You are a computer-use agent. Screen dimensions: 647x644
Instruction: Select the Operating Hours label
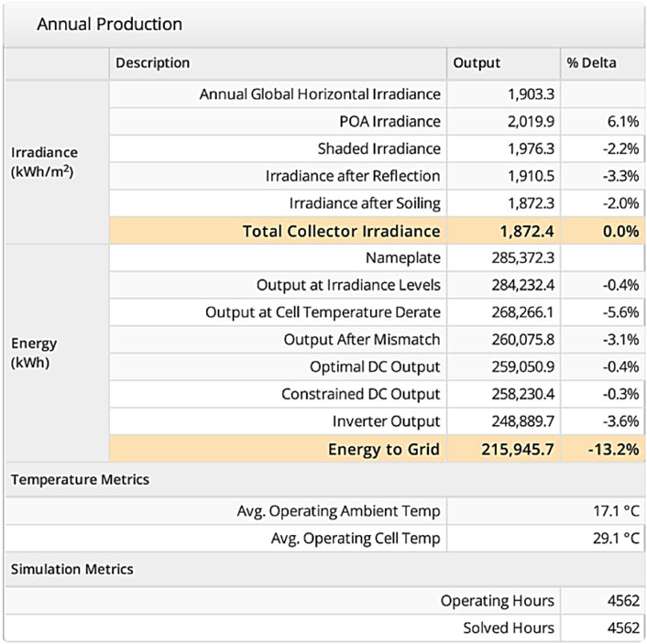[x=498, y=601]
